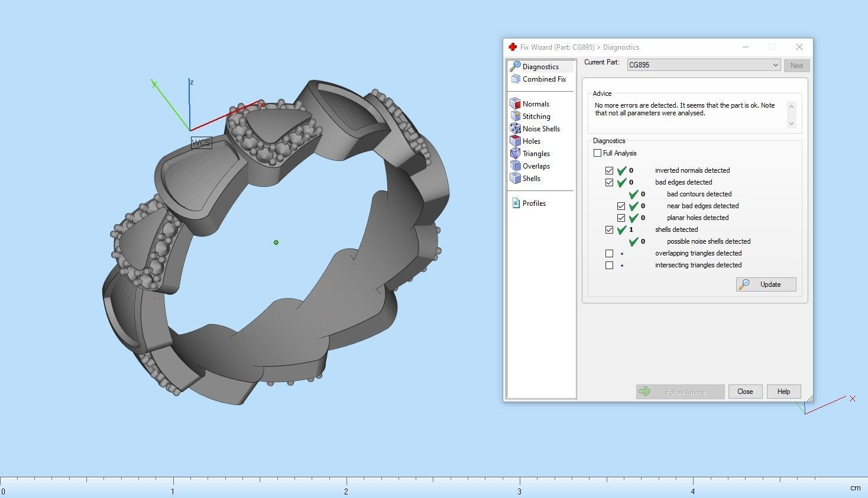Click the Triangles cube icon
Image resolution: width=868 pixels, height=498 pixels.
[x=515, y=153]
